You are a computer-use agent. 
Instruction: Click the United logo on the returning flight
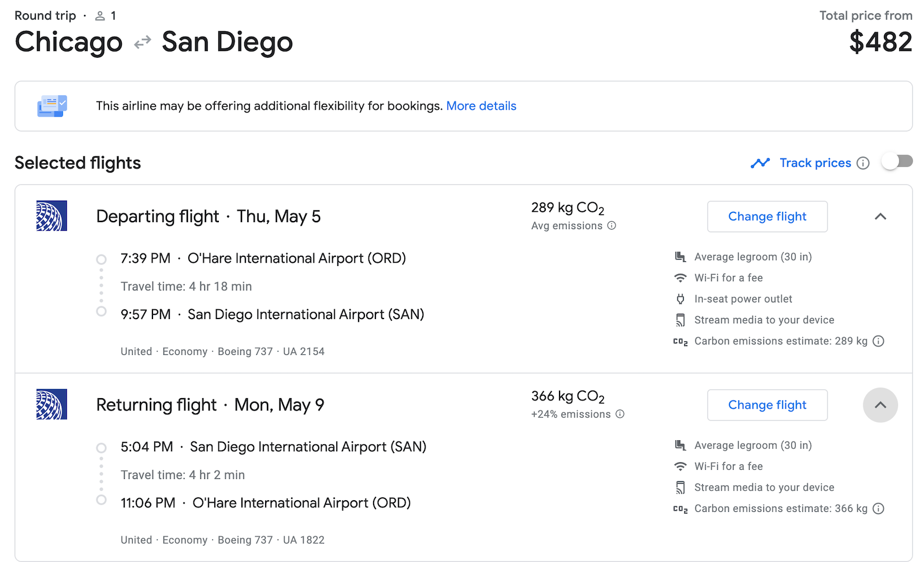point(52,404)
